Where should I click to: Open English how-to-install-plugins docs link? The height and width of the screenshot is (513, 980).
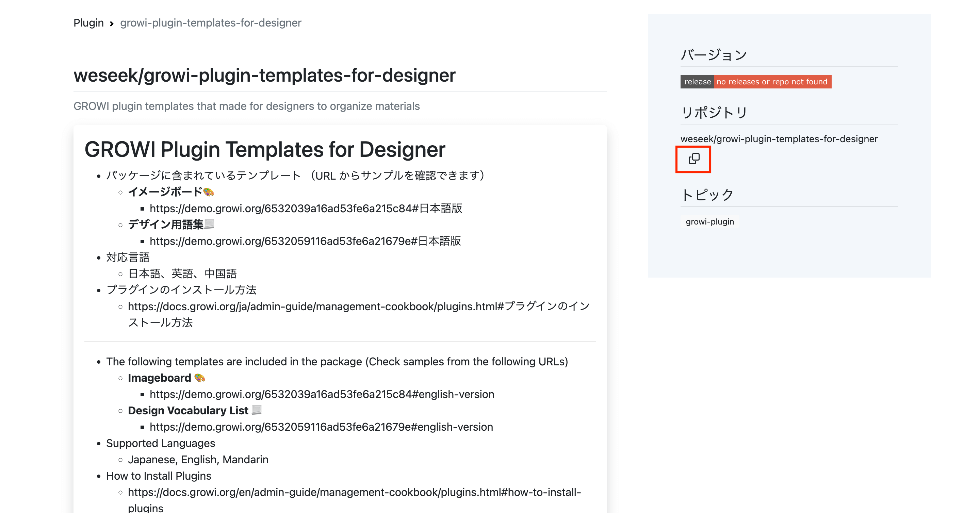pos(355,500)
